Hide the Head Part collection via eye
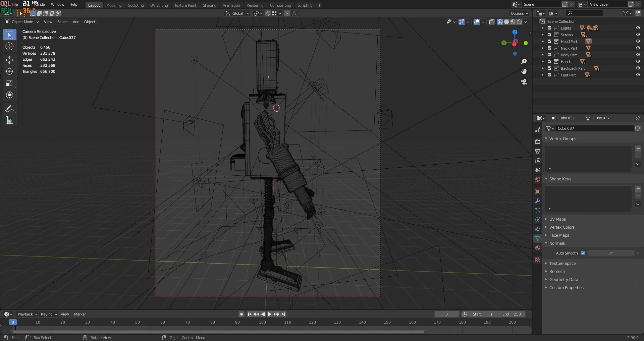This screenshot has width=644, height=341. point(638,42)
